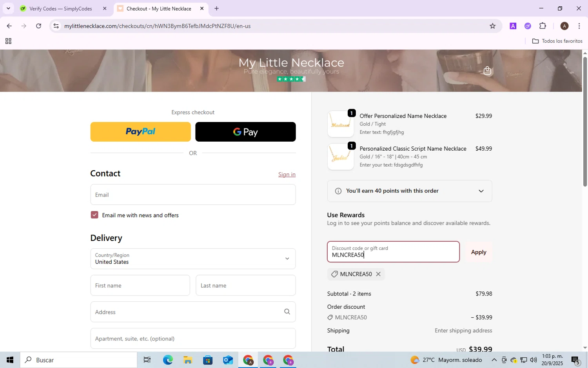Open the purple round extension icon
588x368 pixels.
[528, 26]
